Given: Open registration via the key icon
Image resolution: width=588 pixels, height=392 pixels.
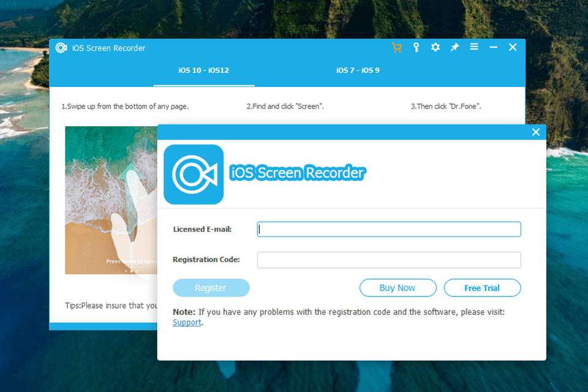Looking at the screenshot, I should (416, 48).
